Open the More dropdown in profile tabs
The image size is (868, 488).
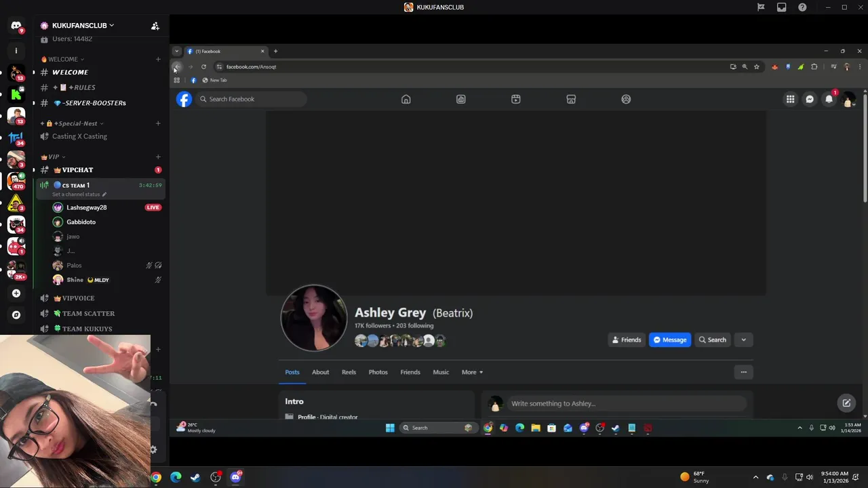coord(472,372)
